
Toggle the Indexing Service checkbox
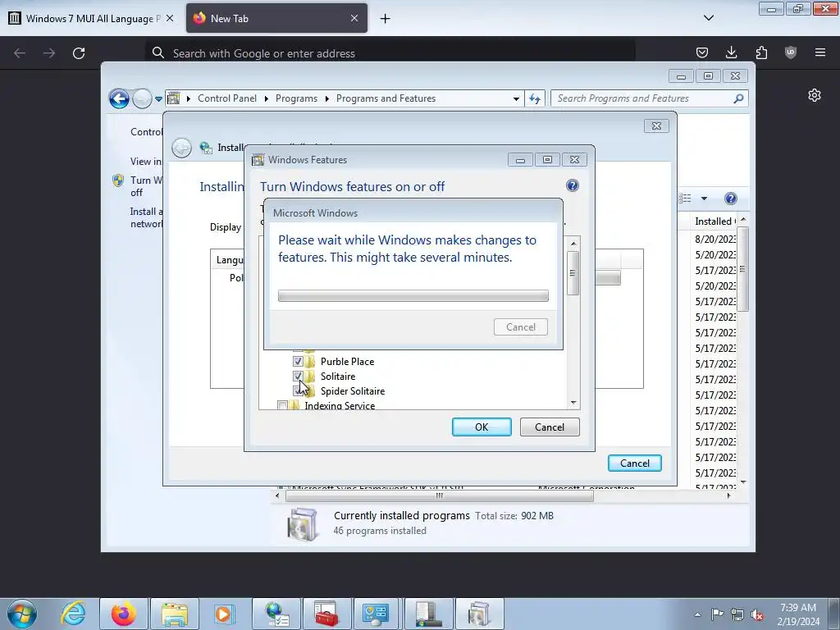(283, 405)
